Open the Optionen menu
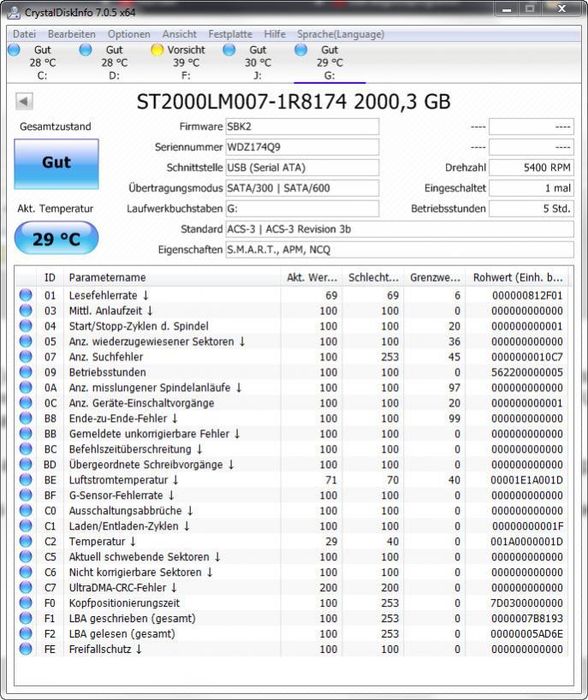Image resolution: width=588 pixels, height=700 pixels. 128,34
